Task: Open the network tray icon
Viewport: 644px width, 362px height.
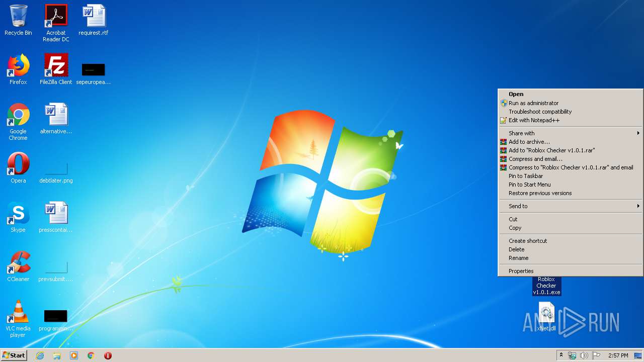Action: (x=572, y=355)
